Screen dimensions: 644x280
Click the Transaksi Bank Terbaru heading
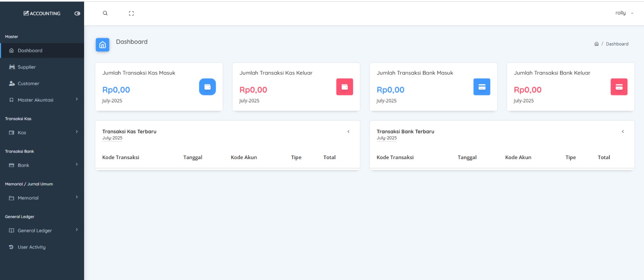pos(405,131)
